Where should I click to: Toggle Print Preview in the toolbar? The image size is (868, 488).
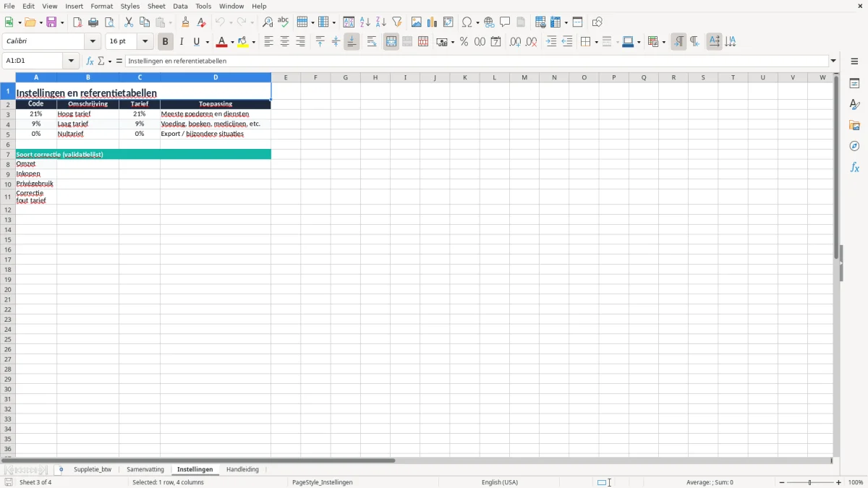point(109,22)
